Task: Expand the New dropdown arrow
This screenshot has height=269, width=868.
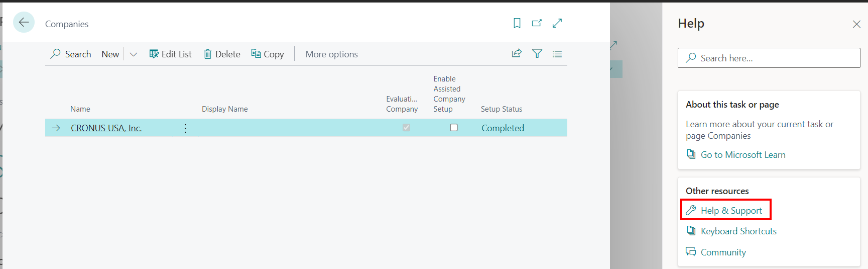Action: pyautogui.click(x=134, y=54)
